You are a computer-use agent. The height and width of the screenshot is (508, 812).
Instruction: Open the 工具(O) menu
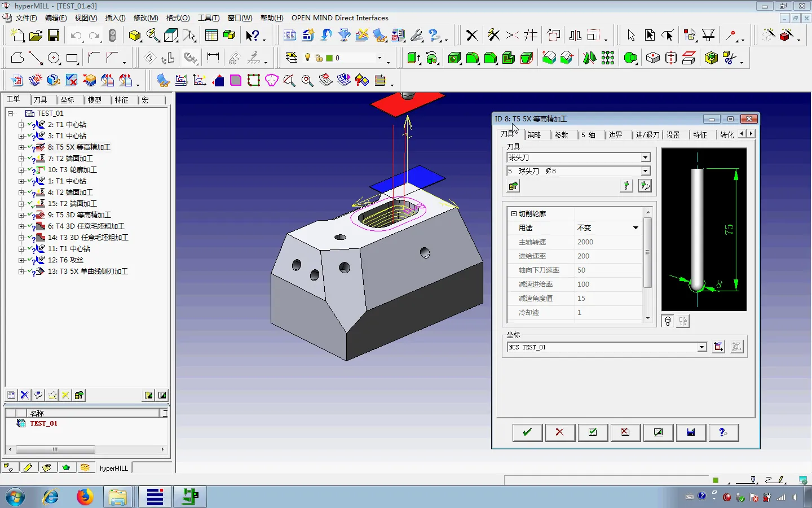tap(208, 18)
